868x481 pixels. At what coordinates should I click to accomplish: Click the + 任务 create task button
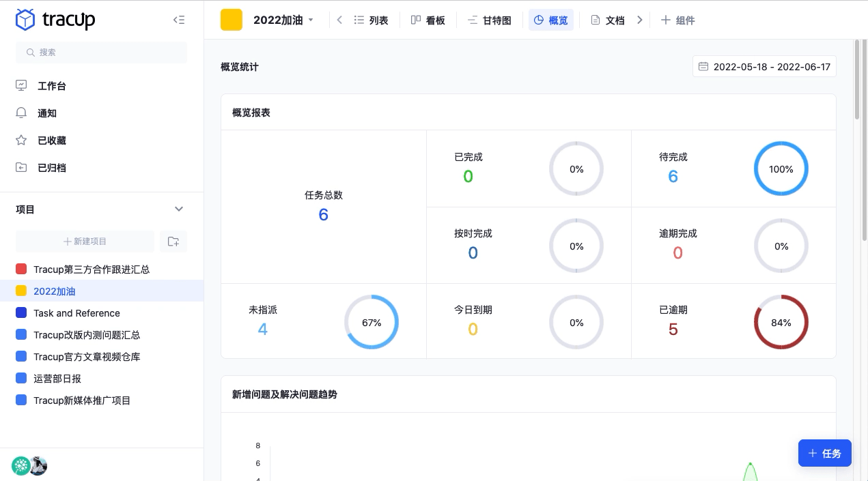(824, 453)
